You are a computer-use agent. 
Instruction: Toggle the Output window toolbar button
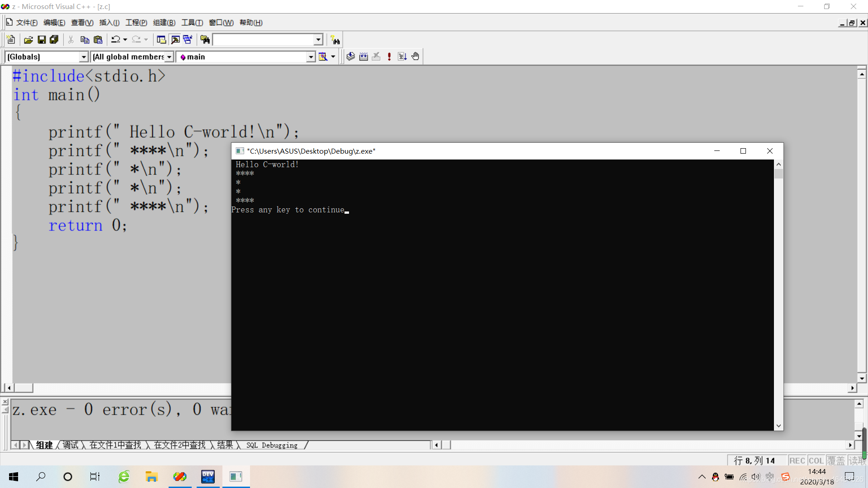point(175,40)
